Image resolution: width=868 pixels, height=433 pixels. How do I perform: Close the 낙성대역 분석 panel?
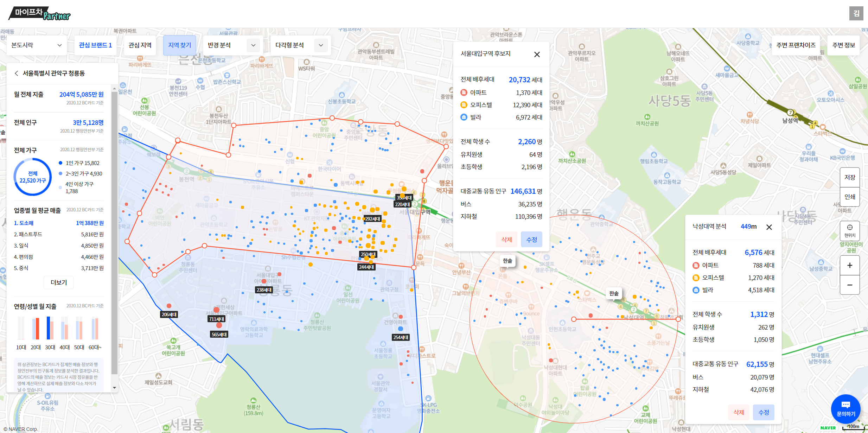pos(769,227)
